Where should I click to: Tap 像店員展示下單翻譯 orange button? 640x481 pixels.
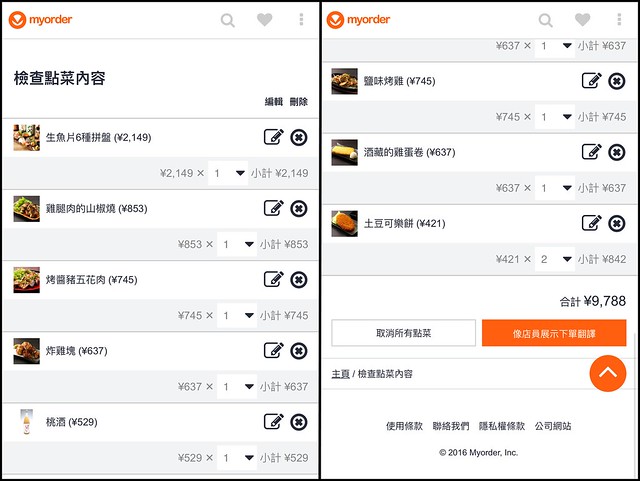[554, 333]
